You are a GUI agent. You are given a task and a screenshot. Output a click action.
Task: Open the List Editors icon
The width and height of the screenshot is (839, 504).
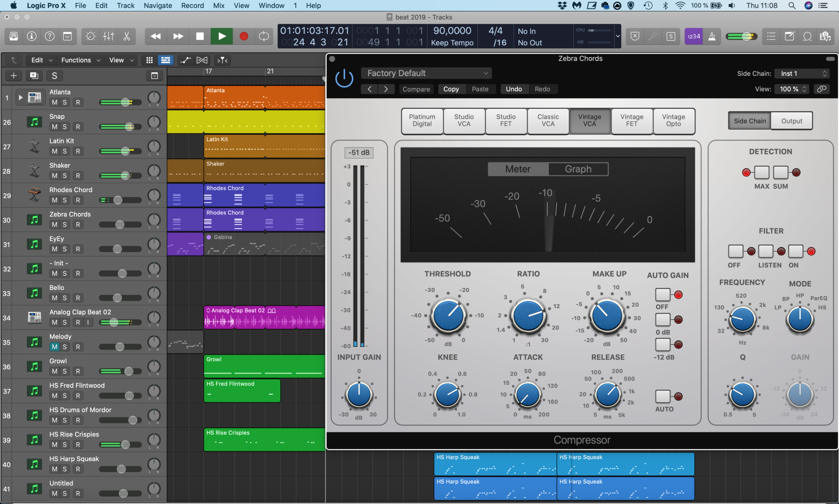771,36
